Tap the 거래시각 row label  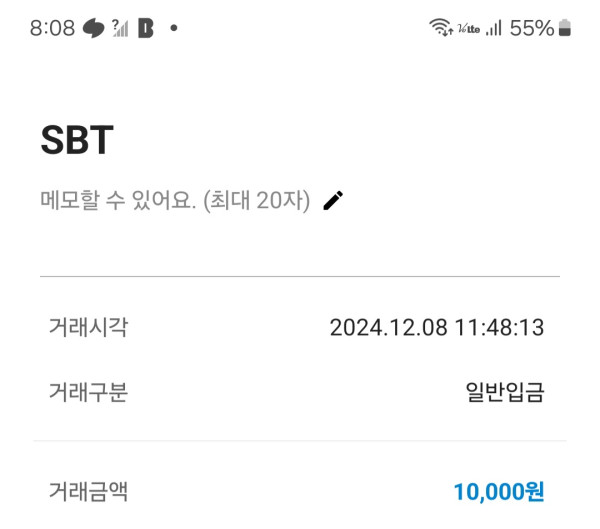click(x=88, y=327)
